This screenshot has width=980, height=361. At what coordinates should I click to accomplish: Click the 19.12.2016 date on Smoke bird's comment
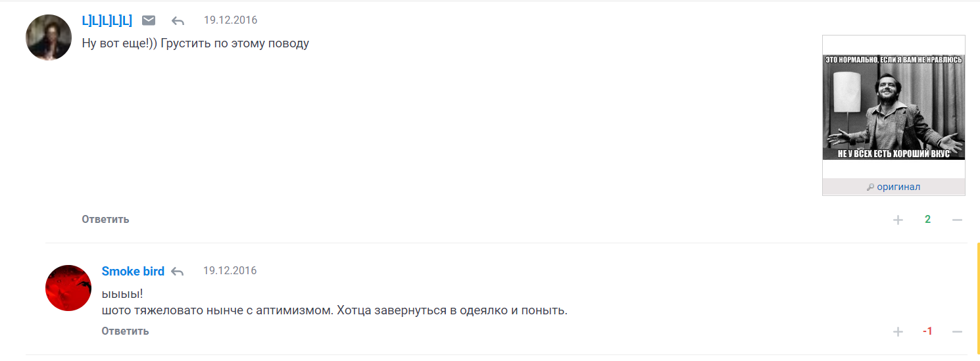(x=230, y=271)
